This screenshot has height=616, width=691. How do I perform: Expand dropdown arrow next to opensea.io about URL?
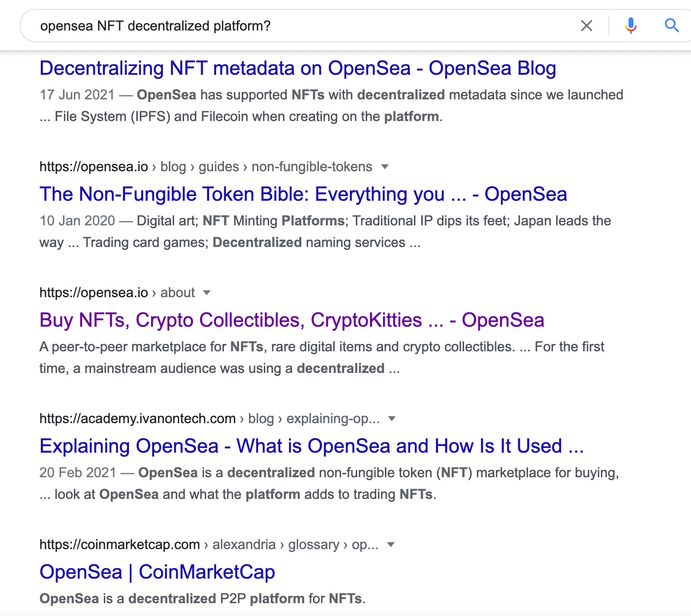tap(207, 293)
